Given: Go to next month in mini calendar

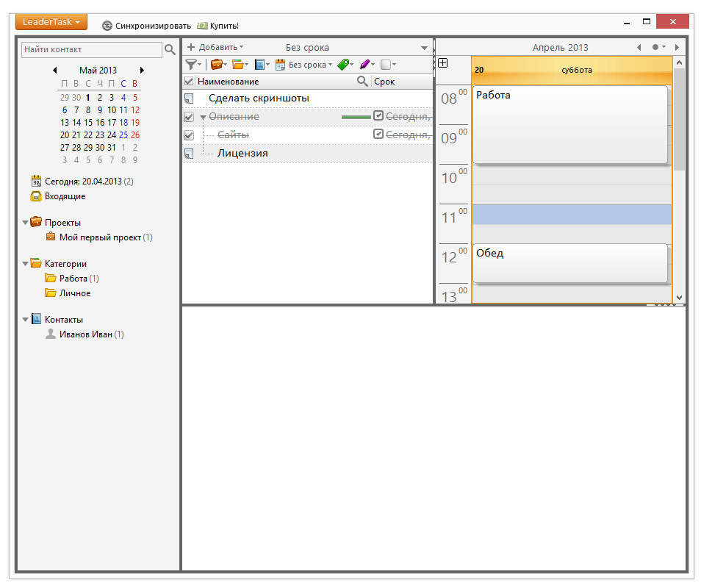Looking at the screenshot, I should (142, 71).
